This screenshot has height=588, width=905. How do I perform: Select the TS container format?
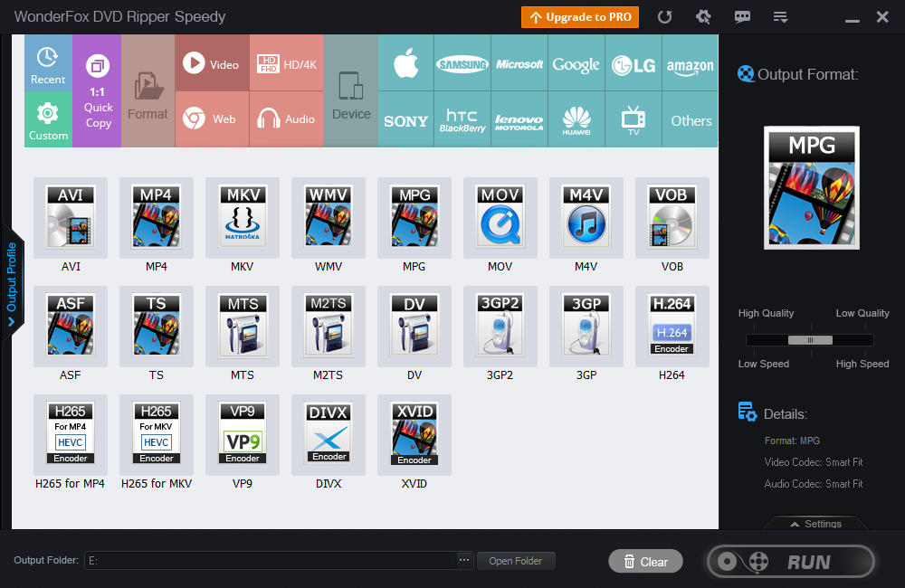tap(156, 327)
